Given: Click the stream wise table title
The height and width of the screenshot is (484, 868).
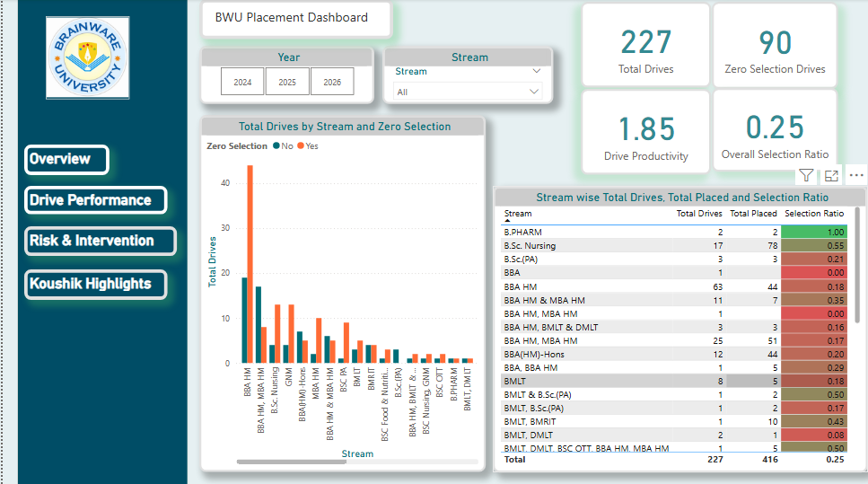Looking at the screenshot, I should point(682,198).
